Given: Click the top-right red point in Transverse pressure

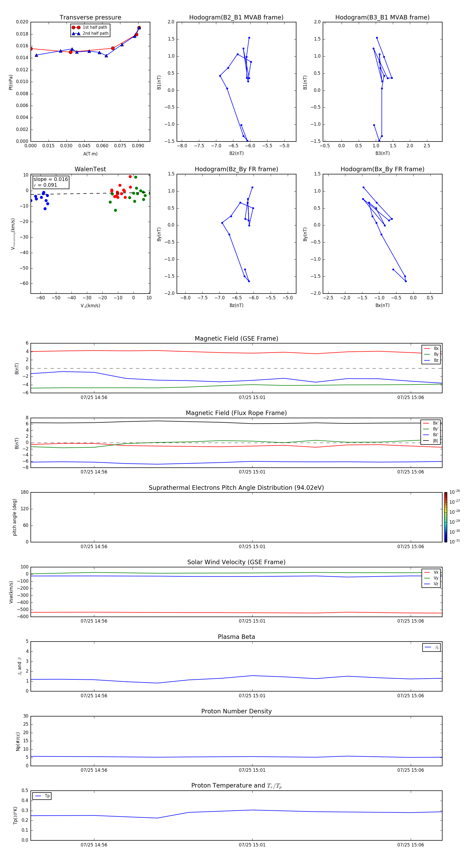Looking at the screenshot, I should 139,28.
